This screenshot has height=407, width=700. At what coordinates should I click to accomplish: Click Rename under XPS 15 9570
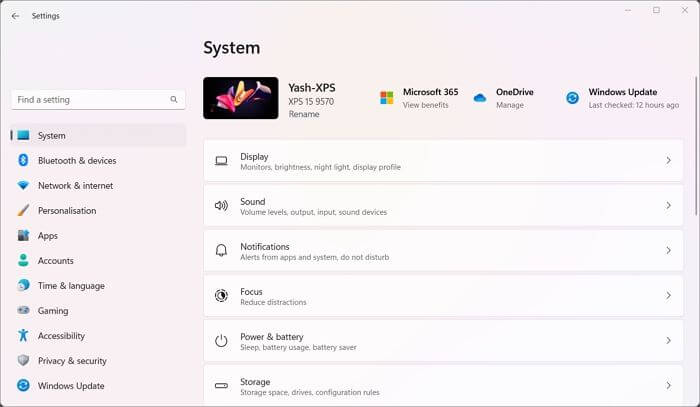click(x=304, y=114)
